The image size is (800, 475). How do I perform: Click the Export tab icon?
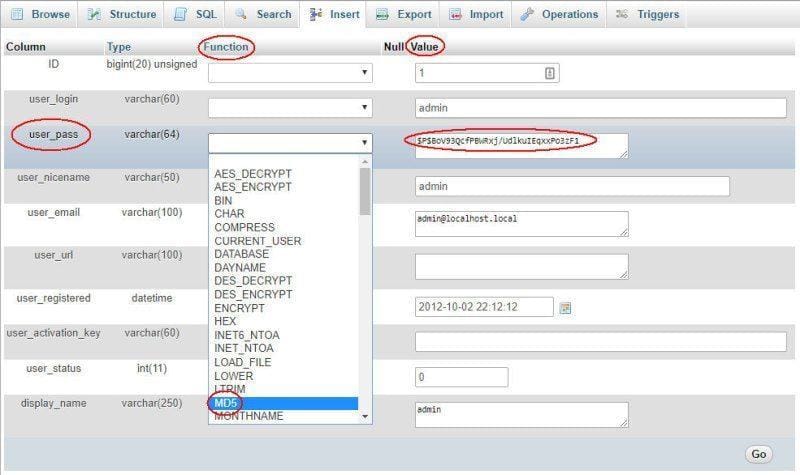tap(382, 14)
